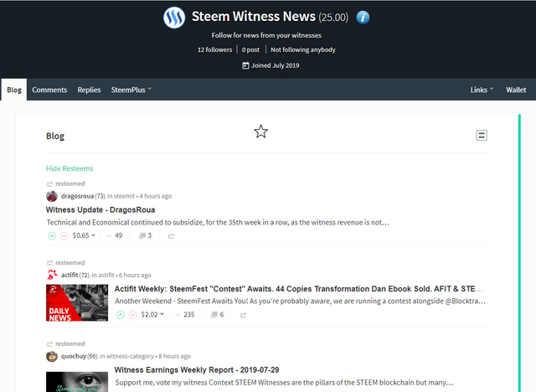The width and height of the screenshot is (536, 392).
Task: Click Actifit excerpt beginning Another Weekend
Action: tap(300, 301)
